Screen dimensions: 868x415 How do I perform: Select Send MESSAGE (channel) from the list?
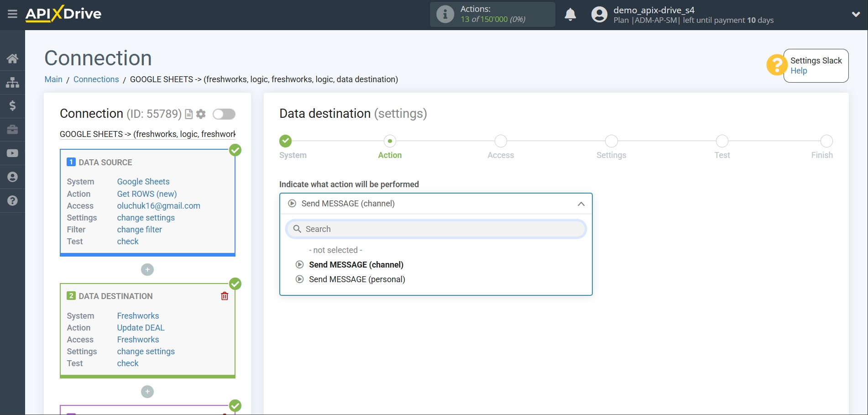pos(356,265)
